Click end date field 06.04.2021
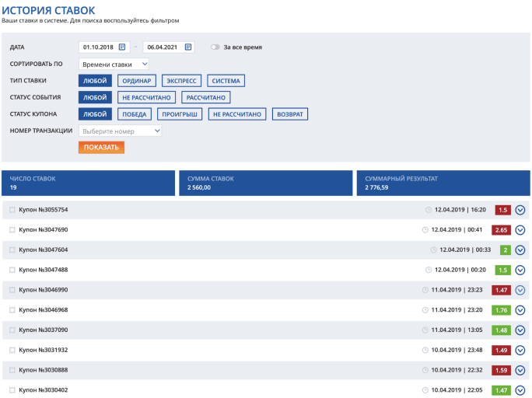 [169, 47]
